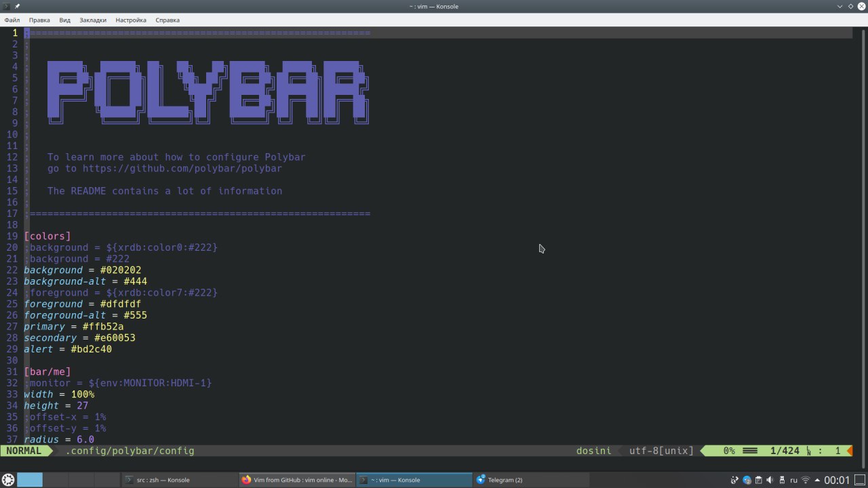Open the removable devices tray icon
Image resolution: width=868 pixels, height=488 pixels.
(782, 480)
